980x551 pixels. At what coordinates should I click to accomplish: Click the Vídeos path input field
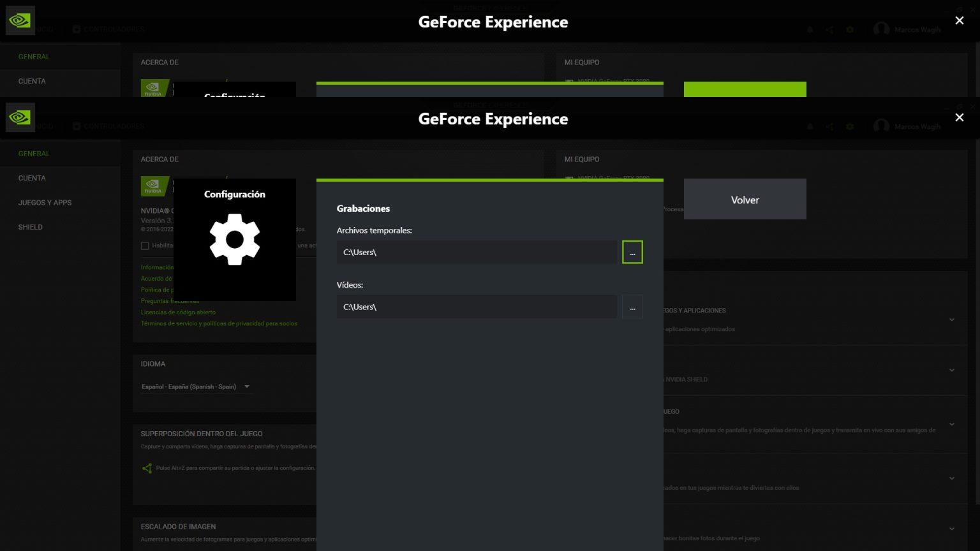[x=477, y=306]
